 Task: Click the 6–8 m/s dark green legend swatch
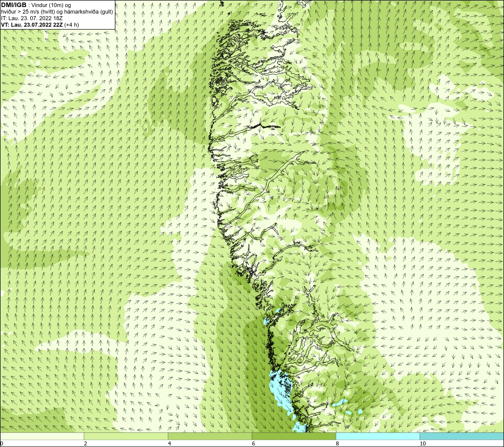[x=294, y=436]
